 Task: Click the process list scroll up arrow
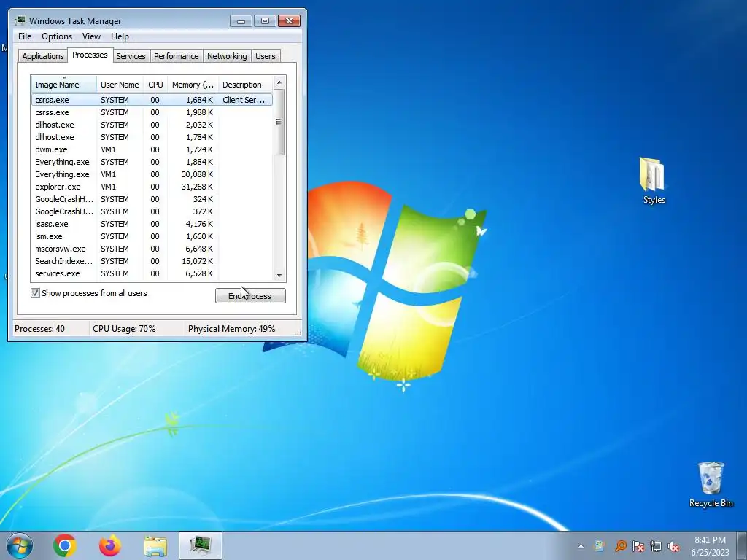tap(279, 82)
